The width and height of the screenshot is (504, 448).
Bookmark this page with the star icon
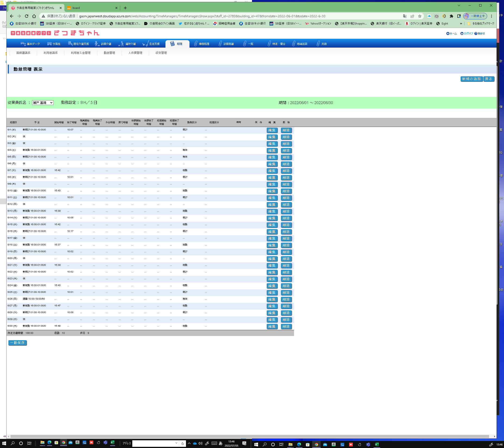pos(420,16)
